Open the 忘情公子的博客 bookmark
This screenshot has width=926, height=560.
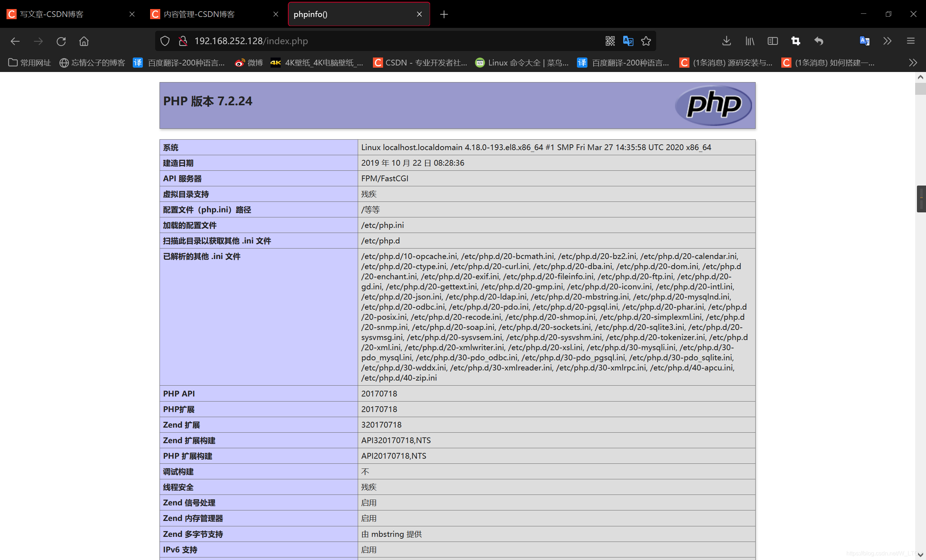pos(92,63)
